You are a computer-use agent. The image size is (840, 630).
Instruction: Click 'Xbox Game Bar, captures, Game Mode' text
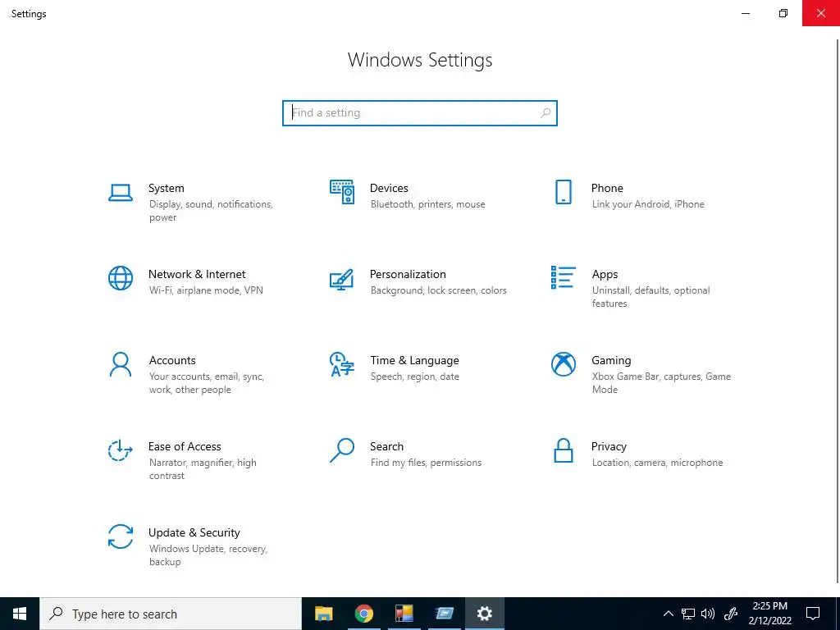661,383
